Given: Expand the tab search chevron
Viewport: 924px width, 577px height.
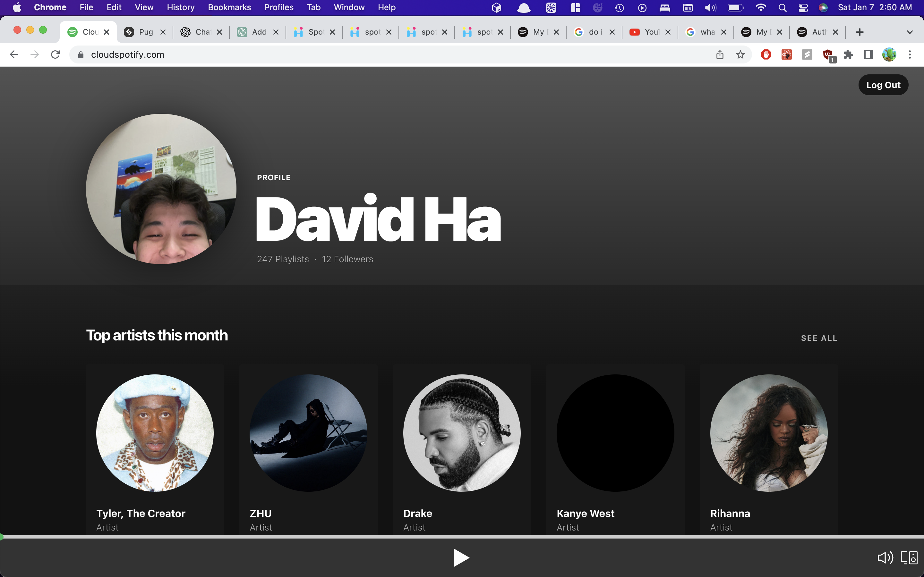Looking at the screenshot, I should 910,32.
